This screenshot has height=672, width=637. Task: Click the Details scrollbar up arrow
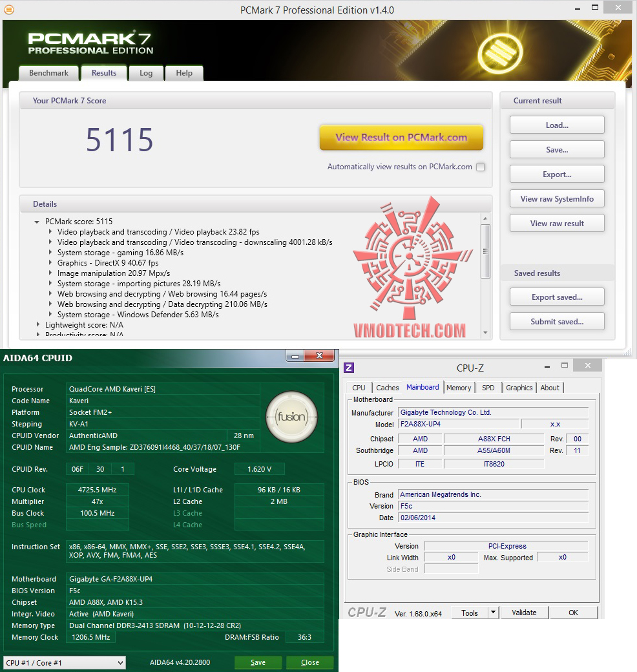(485, 218)
